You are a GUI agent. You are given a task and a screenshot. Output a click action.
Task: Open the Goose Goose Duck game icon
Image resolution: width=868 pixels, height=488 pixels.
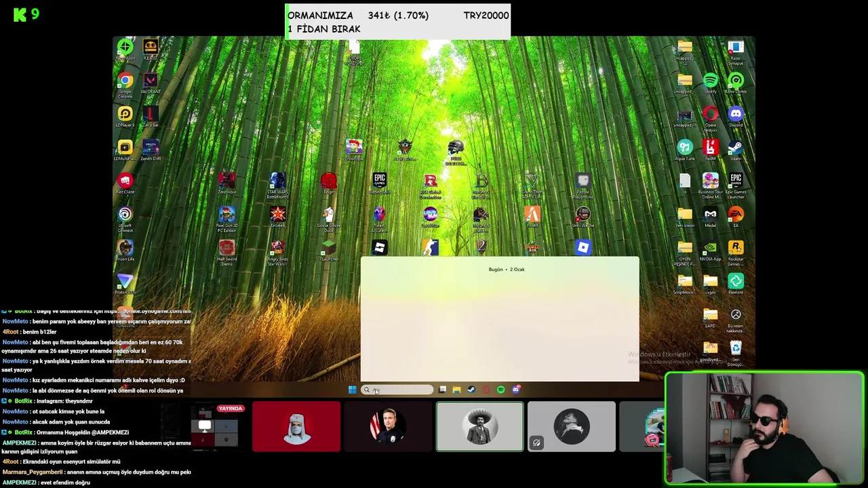tap(328, 216)
